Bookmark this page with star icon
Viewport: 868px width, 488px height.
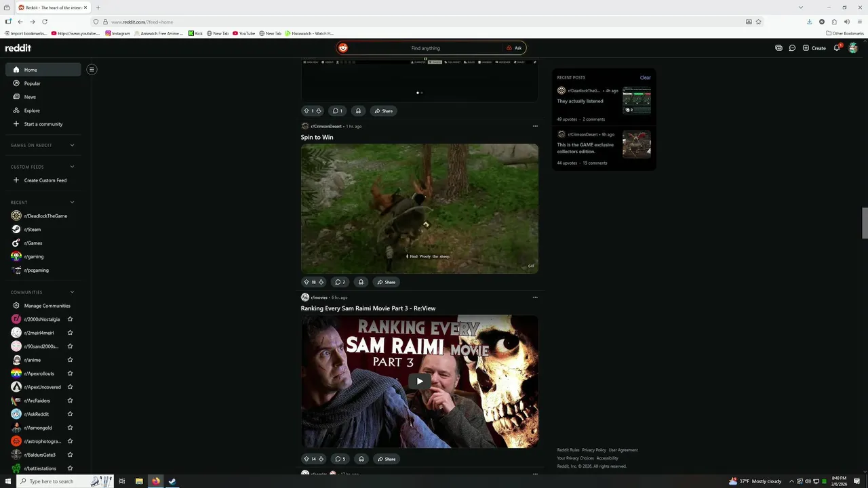(x=758, y=22)
